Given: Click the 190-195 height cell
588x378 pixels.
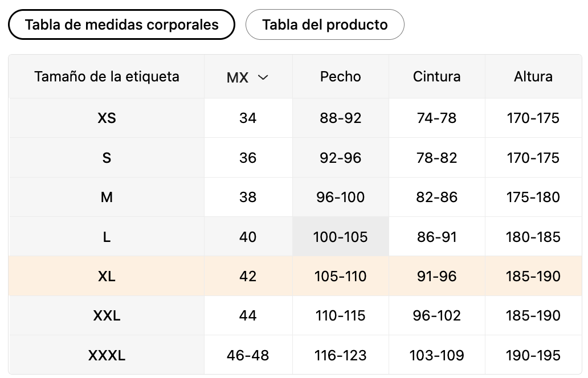Looking at the screenshot, I should click(x=533, y=355).
